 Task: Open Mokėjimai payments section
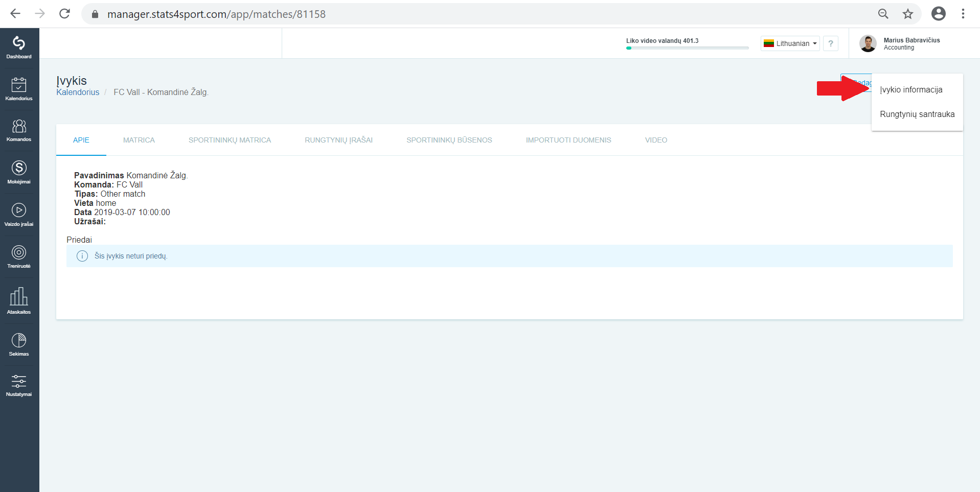[x=19, y=172]
